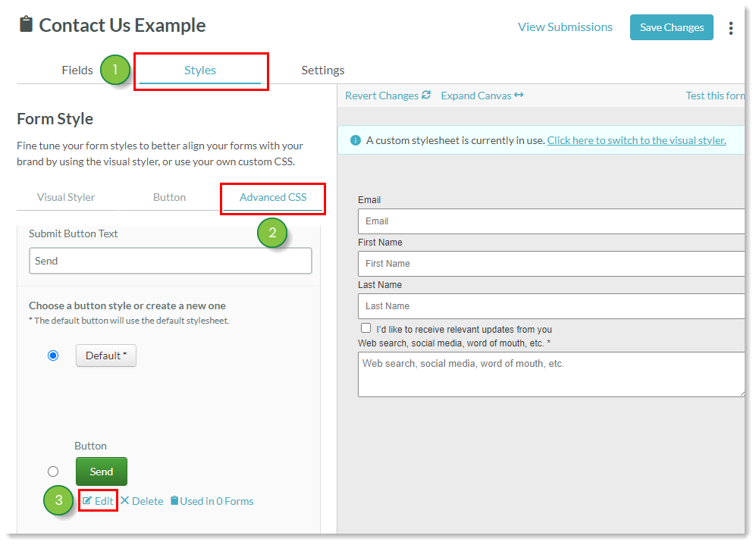
Task: Click Test this form link
Action: pos(715,96)
